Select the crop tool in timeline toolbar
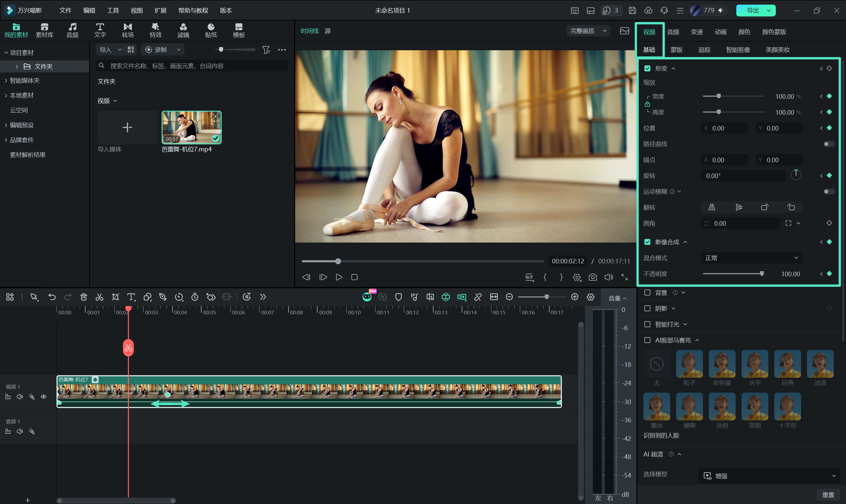846x504 pixels. 115,297
